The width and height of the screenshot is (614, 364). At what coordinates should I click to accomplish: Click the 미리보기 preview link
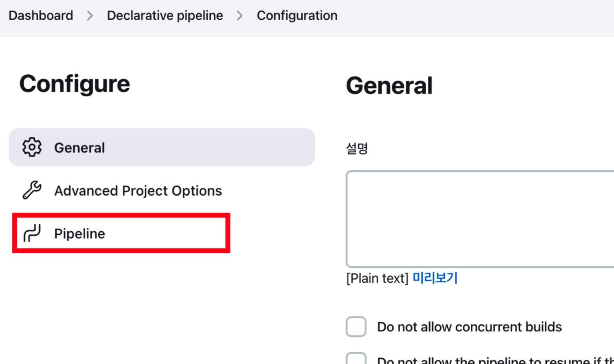[435, 278]
